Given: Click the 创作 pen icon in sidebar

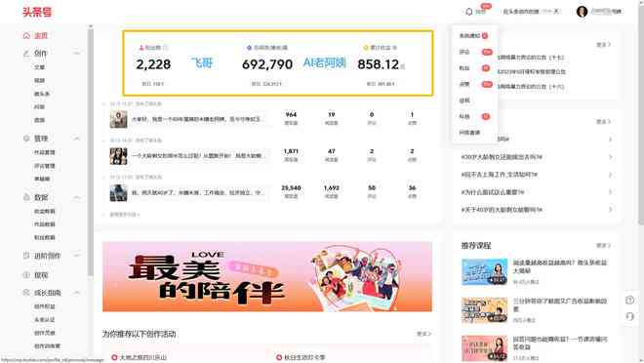Looking at the screenshot, I should tap(26, 54).
